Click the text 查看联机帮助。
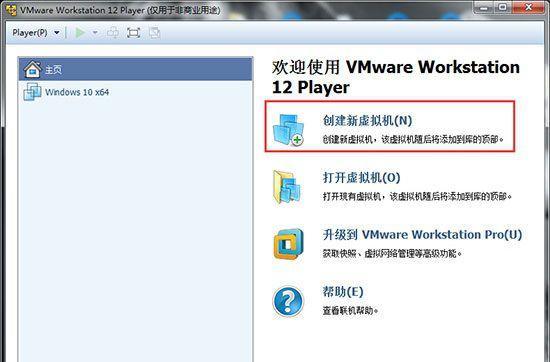The width and height of the screenshot is (550, 362). pos(350,310)
